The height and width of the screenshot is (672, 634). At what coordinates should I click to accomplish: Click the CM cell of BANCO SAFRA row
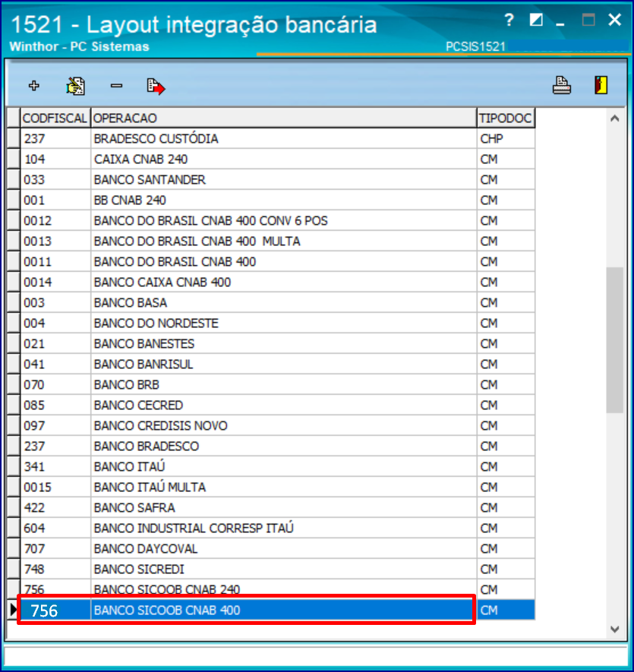pos(506,508)
